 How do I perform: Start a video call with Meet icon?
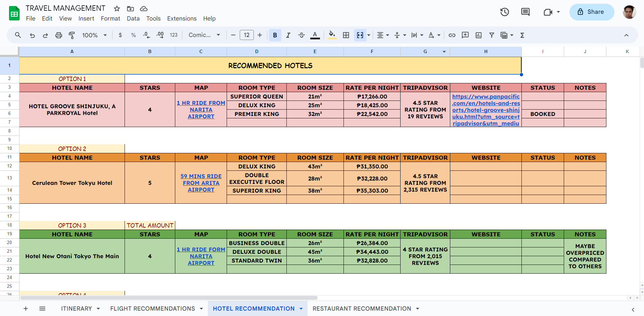pyautogui.click(x=548, y=12)
